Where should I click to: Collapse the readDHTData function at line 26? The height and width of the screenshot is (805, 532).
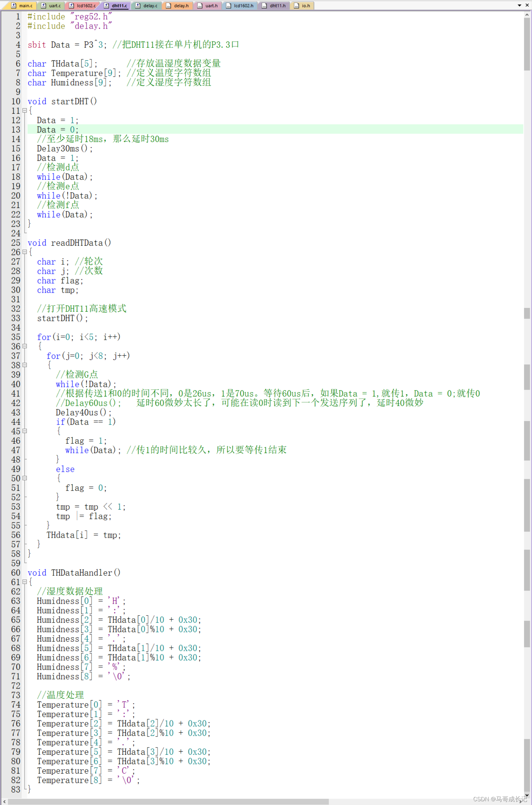25,252
